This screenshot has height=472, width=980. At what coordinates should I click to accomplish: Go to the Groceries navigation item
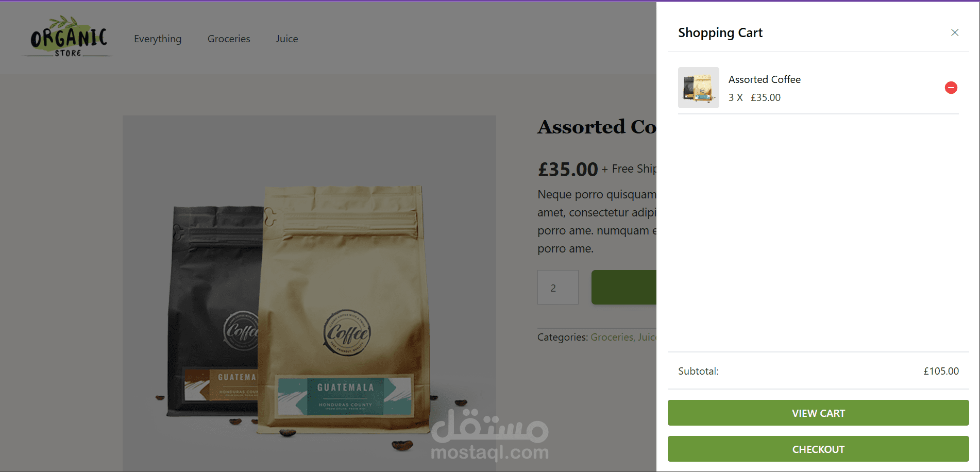point(229,39)
